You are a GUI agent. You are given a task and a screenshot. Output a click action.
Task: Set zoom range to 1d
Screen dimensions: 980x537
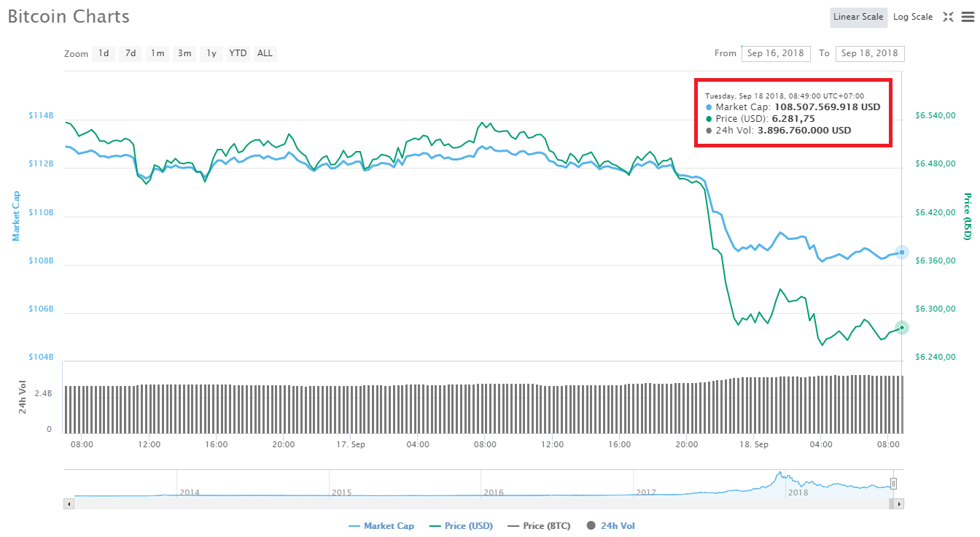point(104,53)
